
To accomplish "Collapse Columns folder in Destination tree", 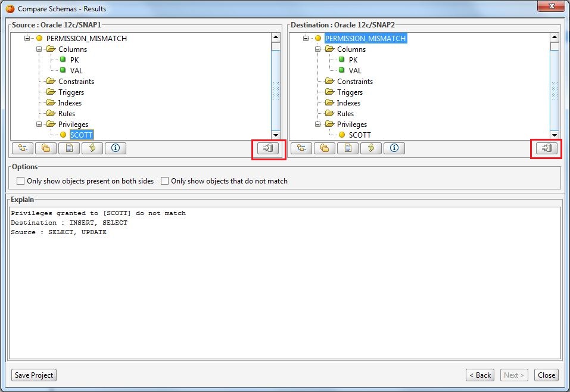I will 317,49.
